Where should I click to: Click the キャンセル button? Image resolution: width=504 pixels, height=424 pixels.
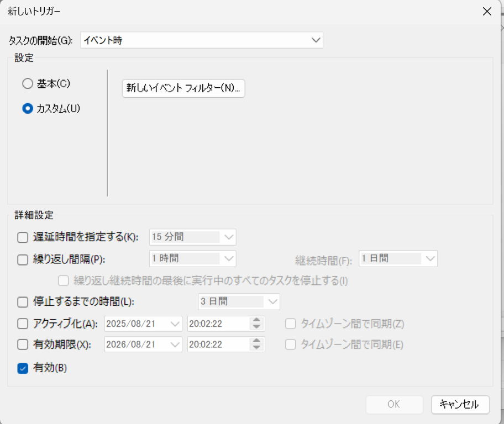(x=460, y=405)
